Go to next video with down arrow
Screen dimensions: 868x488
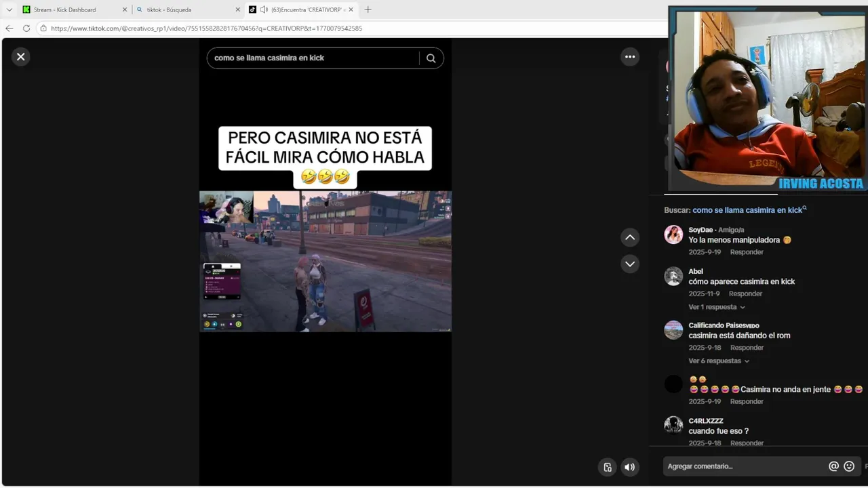click(630, 264)
